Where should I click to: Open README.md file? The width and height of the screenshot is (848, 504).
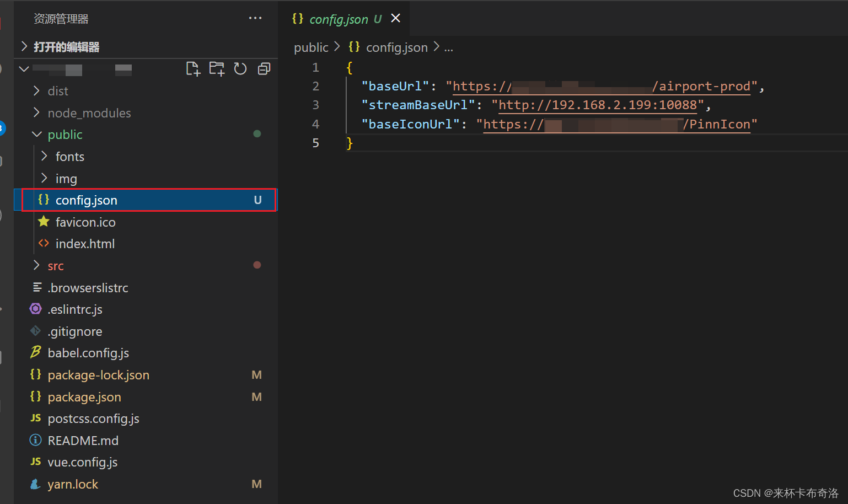[x=146, y=441]
